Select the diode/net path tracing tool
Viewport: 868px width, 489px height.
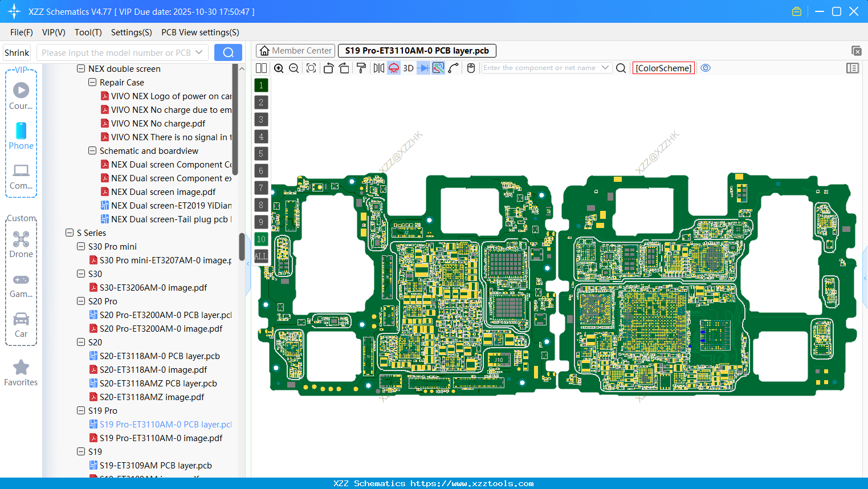click(x=422, y=68)
